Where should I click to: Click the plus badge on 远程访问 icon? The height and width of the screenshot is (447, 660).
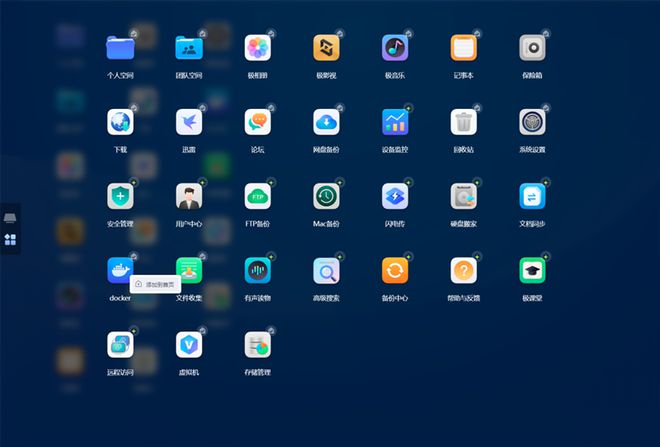pyautogui.click(x=134, y=331)
